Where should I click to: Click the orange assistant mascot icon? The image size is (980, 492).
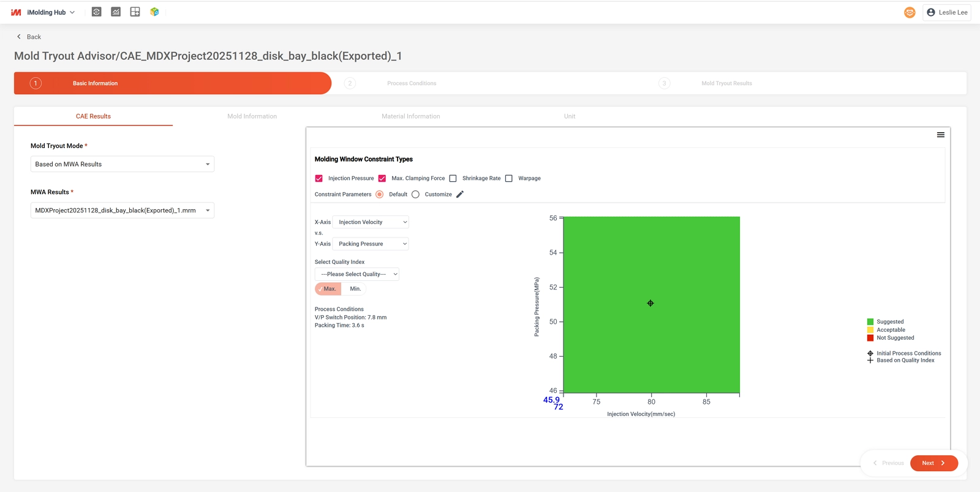(910, 12)
